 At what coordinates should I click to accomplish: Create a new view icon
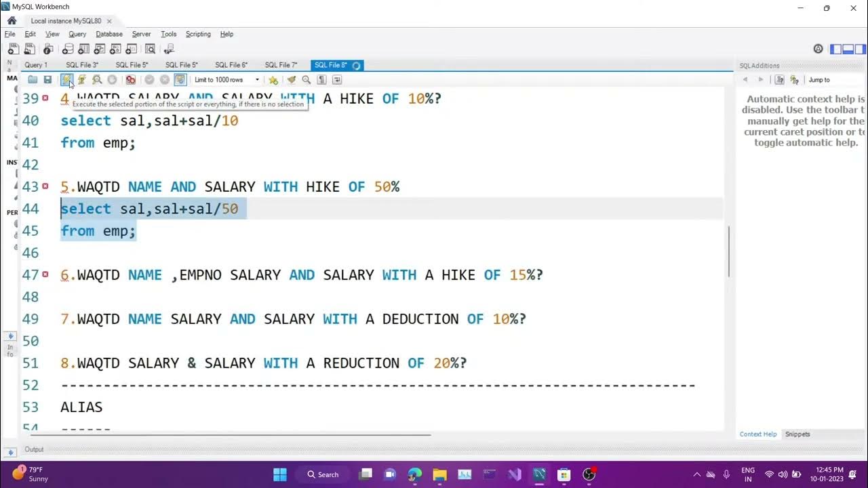(100, 49)
